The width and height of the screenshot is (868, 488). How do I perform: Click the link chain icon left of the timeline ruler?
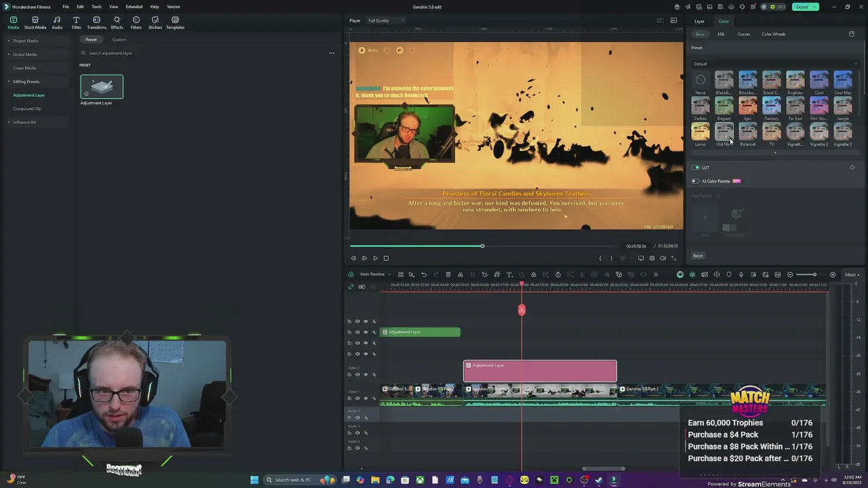(351, 287)
